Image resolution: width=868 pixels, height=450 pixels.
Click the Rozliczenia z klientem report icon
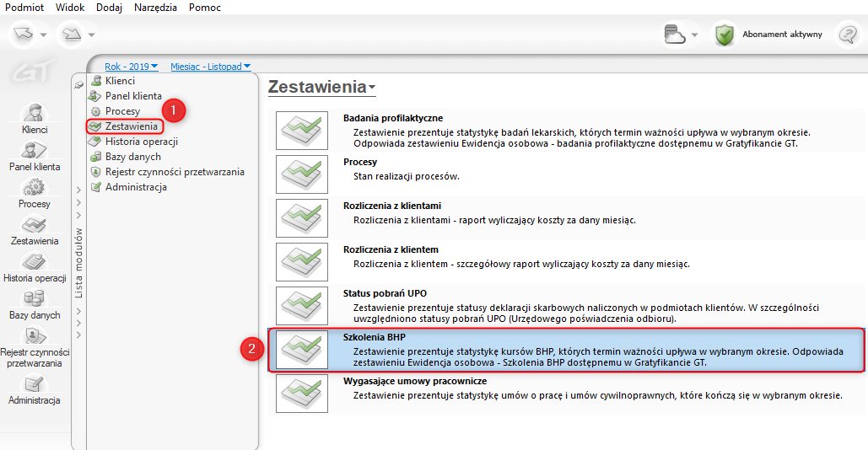pos(302,261)
